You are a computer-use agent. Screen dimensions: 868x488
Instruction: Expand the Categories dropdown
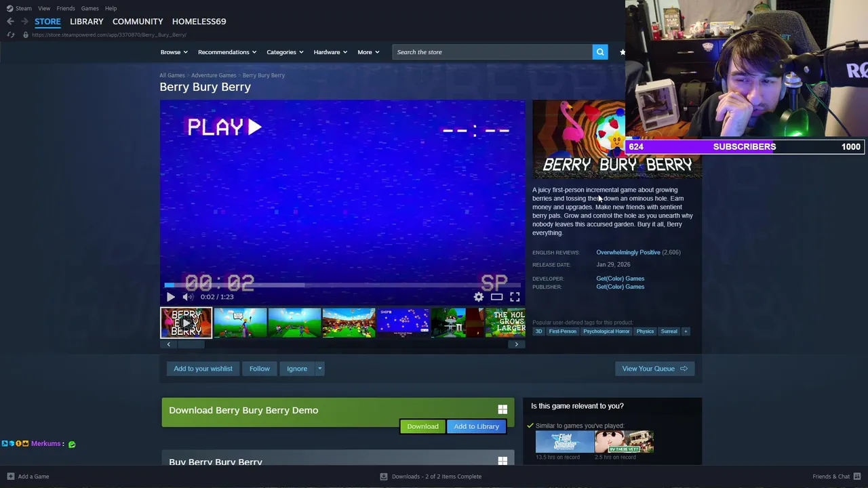(285, 52)
